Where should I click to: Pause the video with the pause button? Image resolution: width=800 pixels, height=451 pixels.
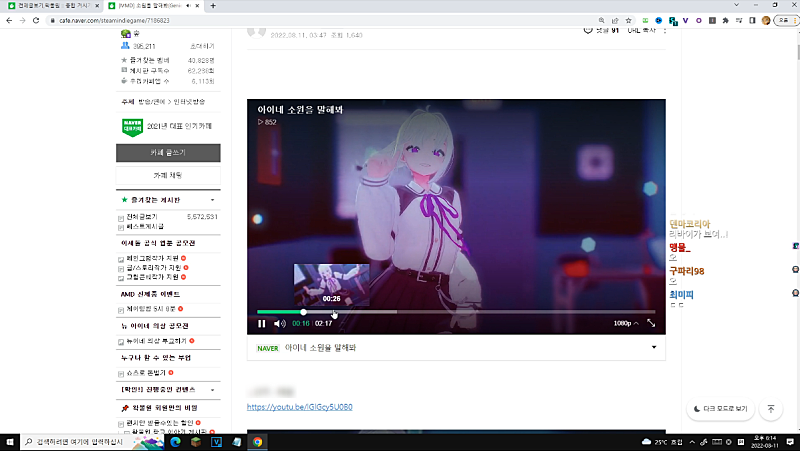pos(262,323)
